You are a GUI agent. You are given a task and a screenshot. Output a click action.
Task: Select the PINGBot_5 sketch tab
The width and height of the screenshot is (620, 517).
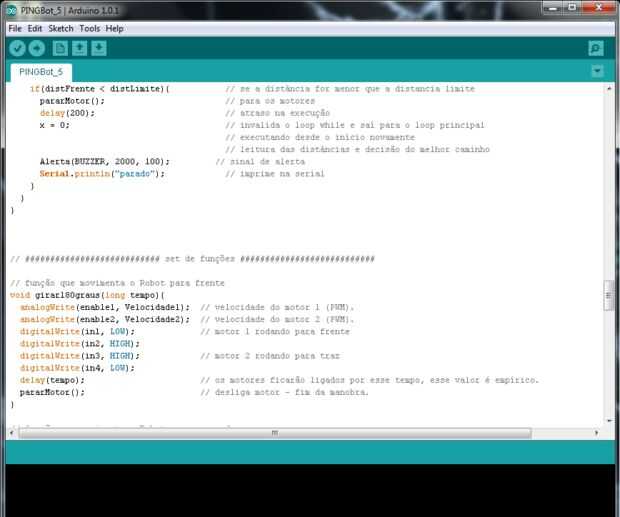[41, 72]
